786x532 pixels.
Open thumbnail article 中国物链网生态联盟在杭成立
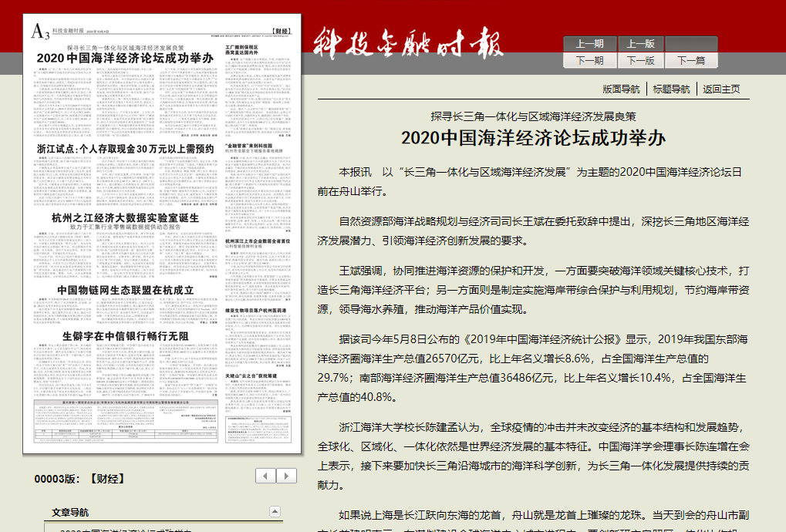pos(125,291)
